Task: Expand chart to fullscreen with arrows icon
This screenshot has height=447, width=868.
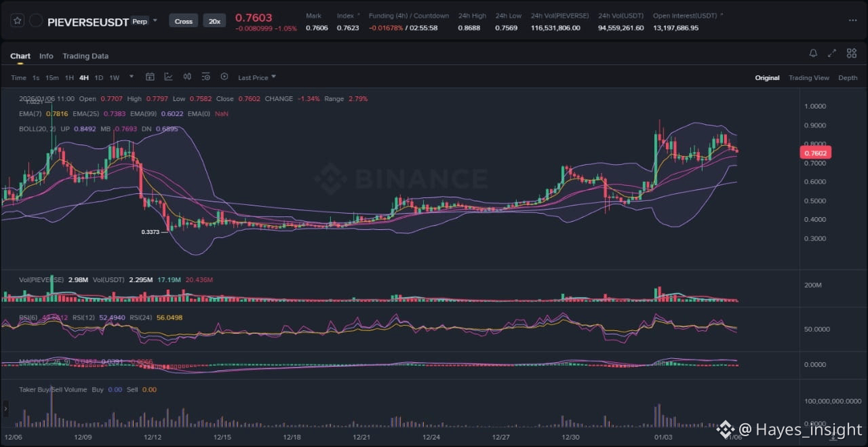Action: tap(832, 53)
